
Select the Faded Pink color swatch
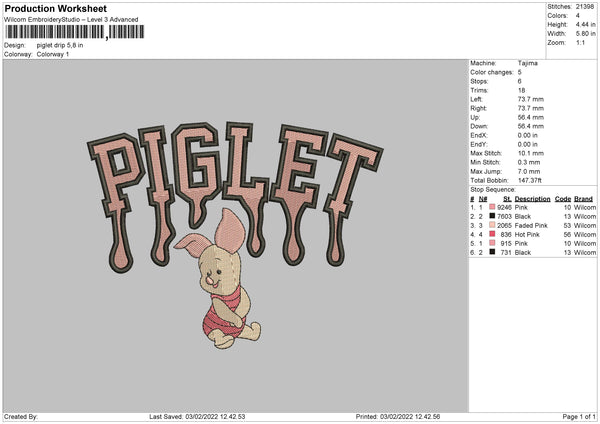tap(492, 225)
